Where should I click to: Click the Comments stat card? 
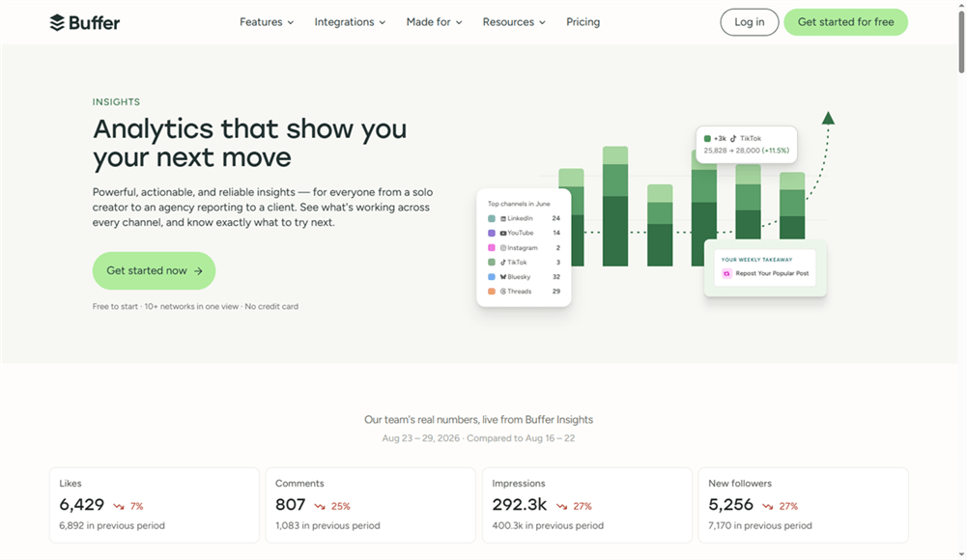(x=370, y=505)
